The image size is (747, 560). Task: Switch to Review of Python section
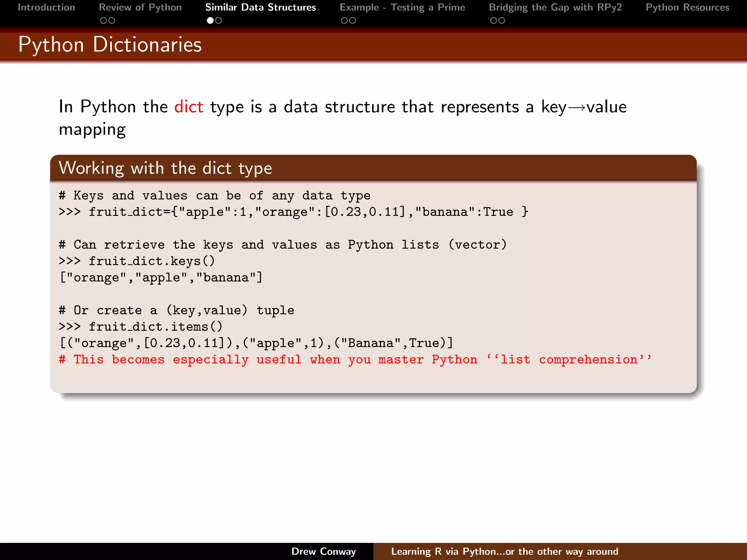(x=140, y=7)
